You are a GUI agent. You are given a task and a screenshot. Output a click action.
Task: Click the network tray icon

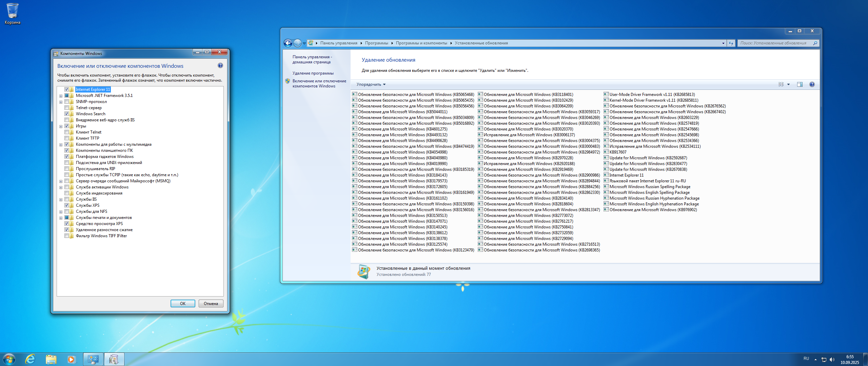point(824,360)
